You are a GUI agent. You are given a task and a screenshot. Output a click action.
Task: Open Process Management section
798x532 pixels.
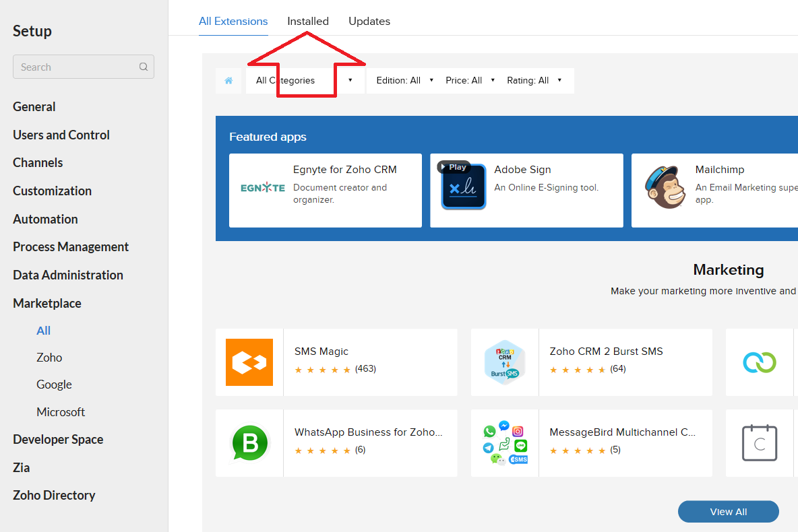click(x=71, y=246)
